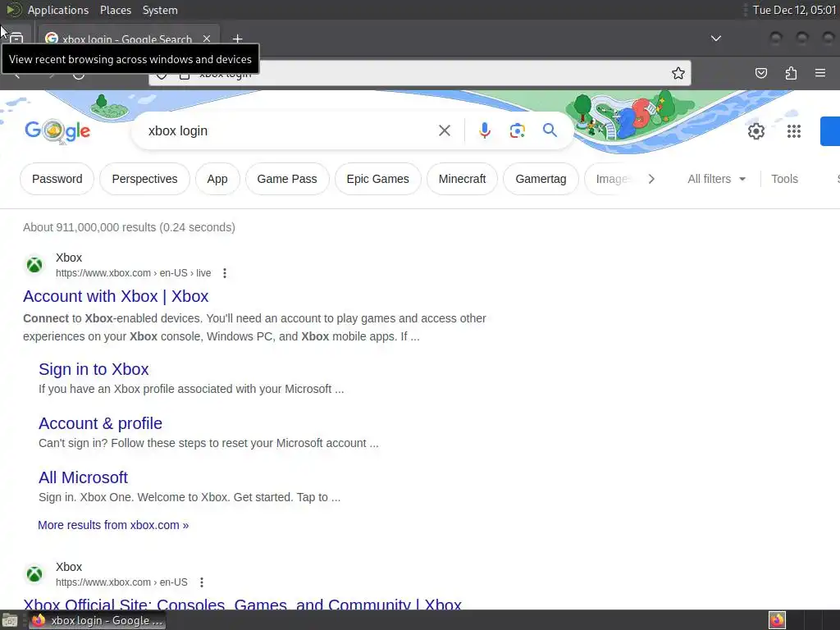Choose the App filter chip
The width and height of the screenshot is (840, 630).
point(217,179)
